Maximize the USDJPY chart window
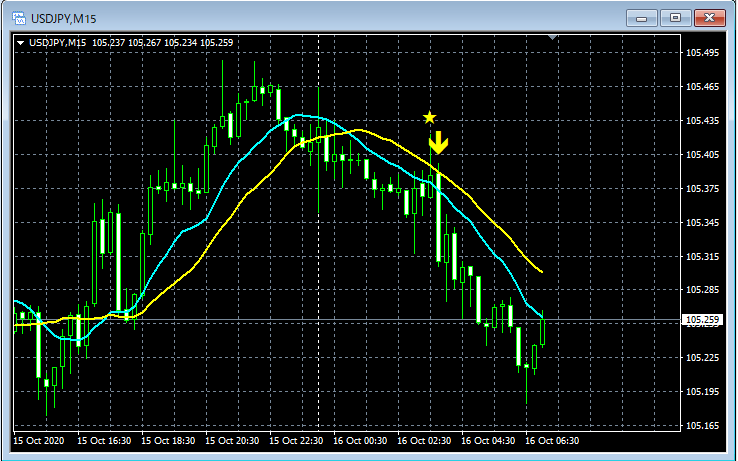The image size is (738, 461). coord(675,18)
